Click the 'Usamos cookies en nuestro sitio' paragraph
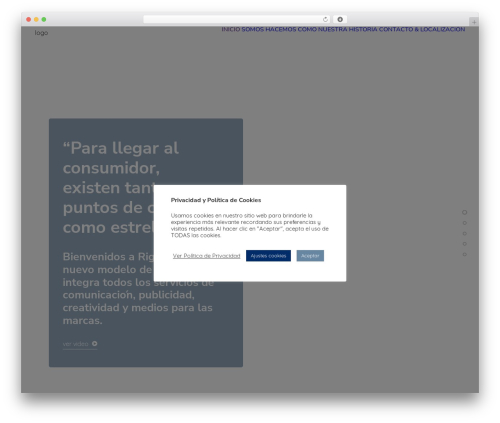 point(250,225)
